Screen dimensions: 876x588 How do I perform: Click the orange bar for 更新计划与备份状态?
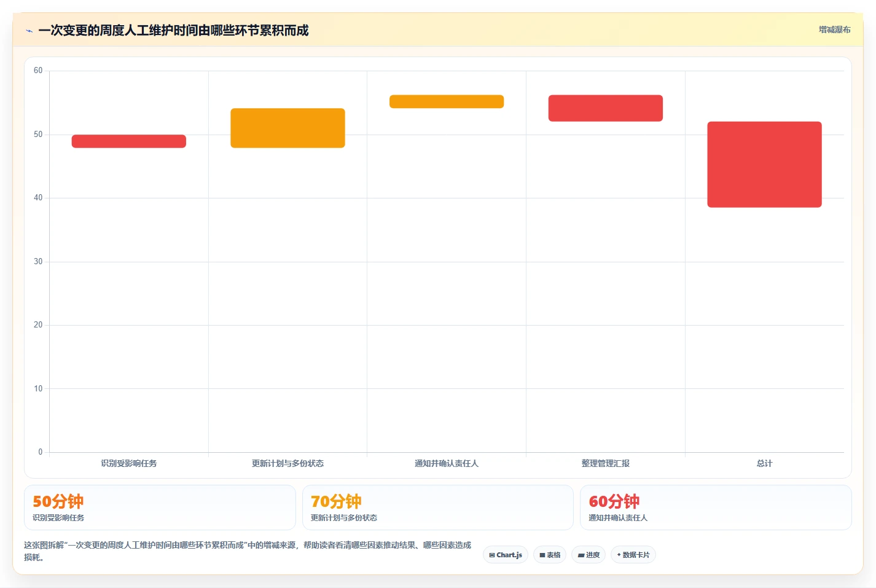287,128
